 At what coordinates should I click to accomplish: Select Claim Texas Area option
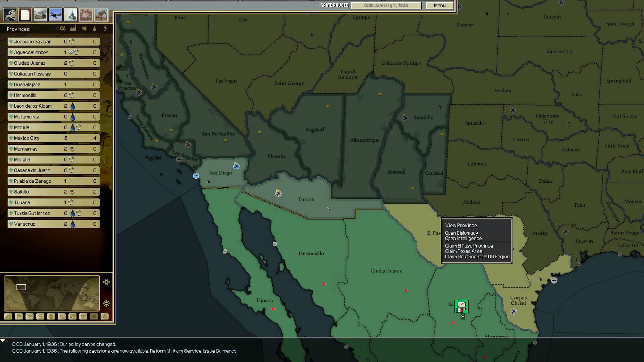point(464,251)
